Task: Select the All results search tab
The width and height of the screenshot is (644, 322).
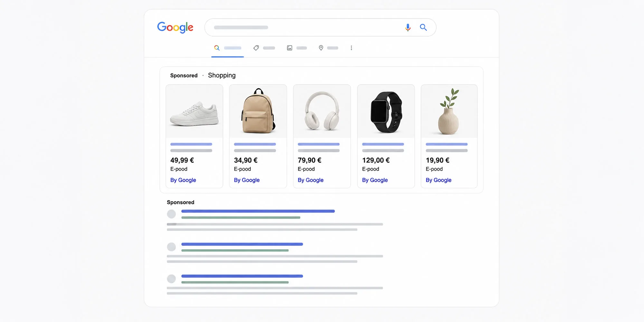Action: (x=227, y=48)
